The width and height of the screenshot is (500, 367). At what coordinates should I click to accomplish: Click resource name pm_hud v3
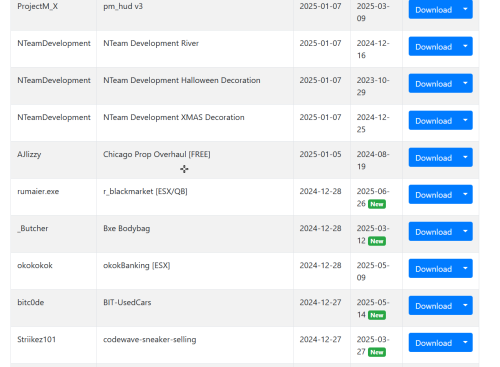[123, 6]
